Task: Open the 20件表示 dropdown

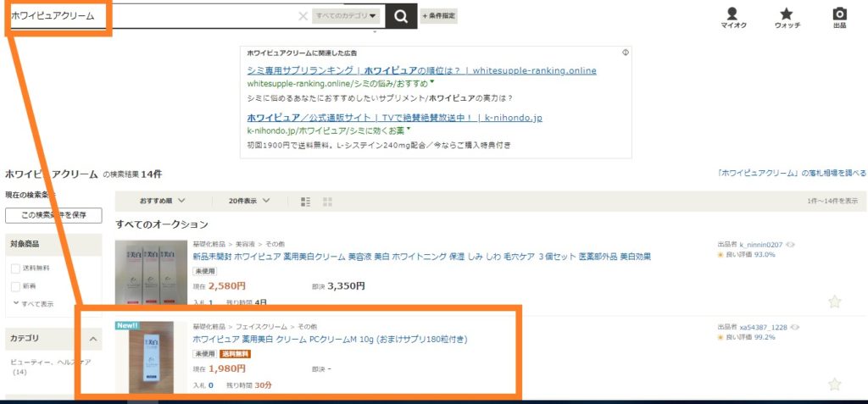Action: pos(249,201)
